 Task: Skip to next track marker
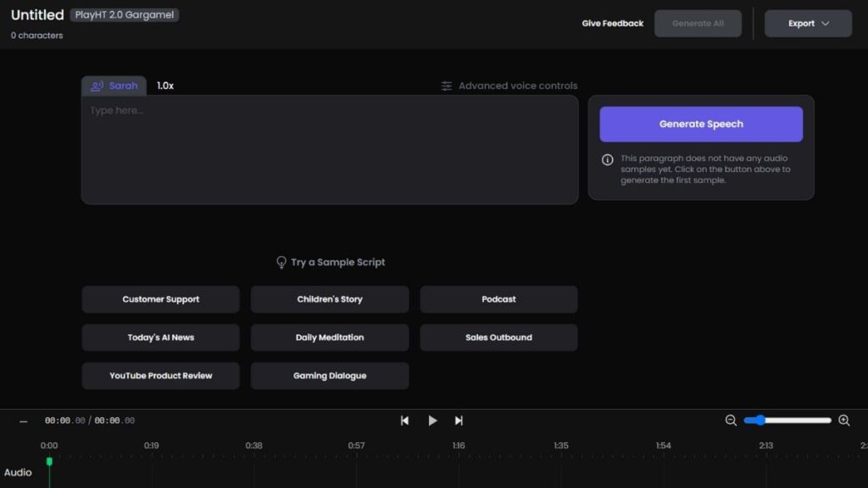click(x=459, y=420)
